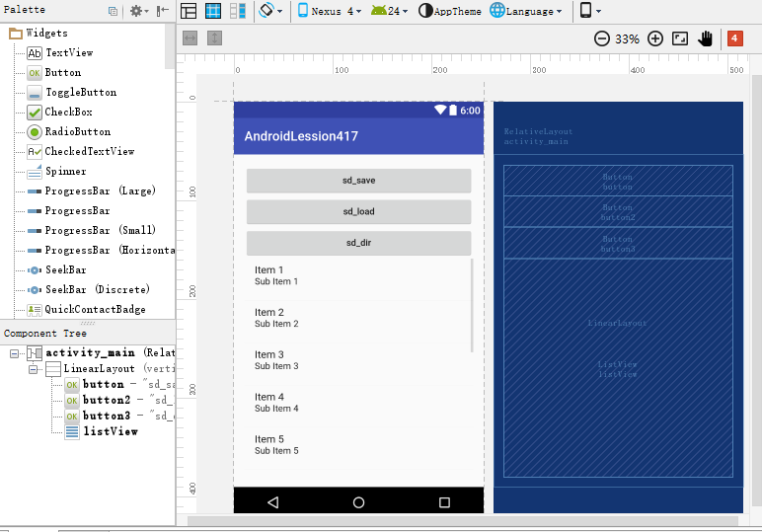
Task: Open the AppTheme selector
Action: click(x=450, y=11)
